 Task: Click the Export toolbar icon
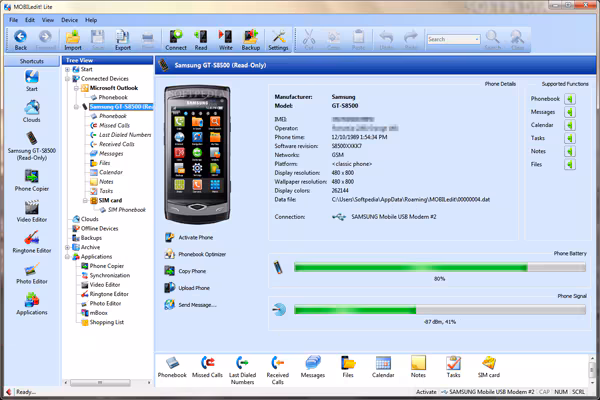123,40
